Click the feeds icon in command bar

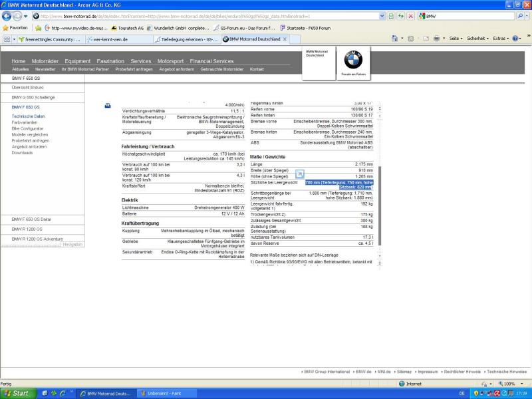click(x=410, y=39)
